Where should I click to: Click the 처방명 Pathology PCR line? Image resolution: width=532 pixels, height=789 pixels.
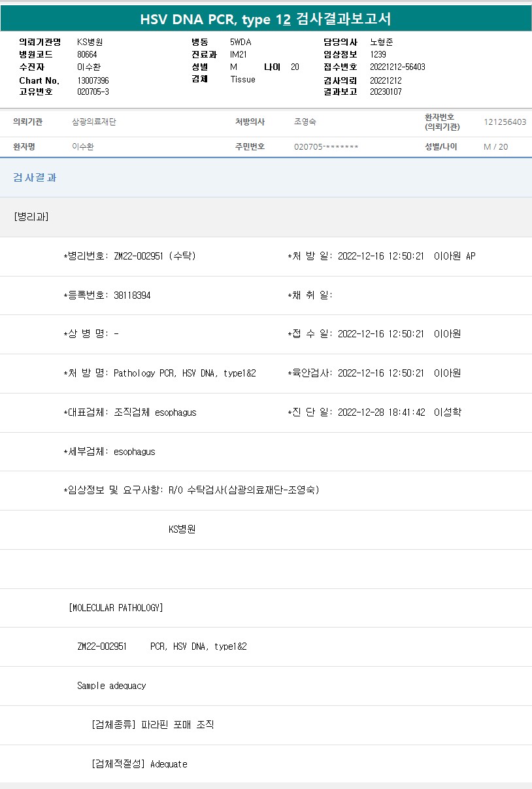(x=159, y=373)
